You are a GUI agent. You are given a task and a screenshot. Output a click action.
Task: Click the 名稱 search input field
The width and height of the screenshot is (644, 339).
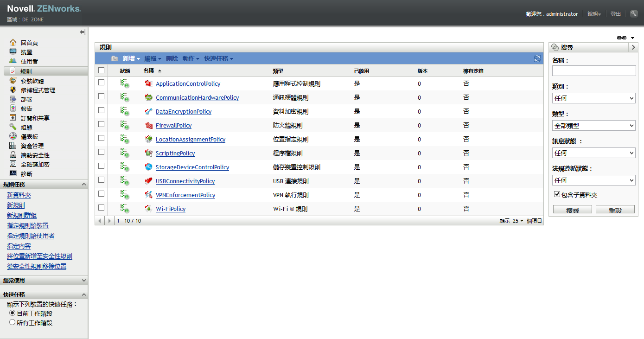594,70
